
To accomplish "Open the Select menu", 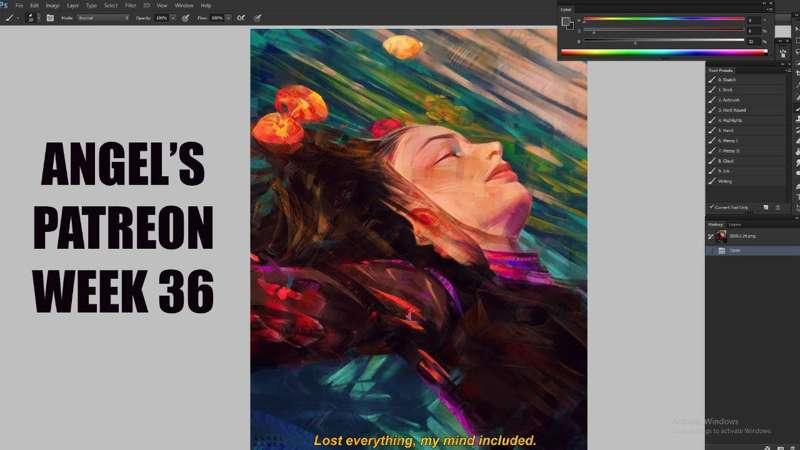I will coord(111,5).
